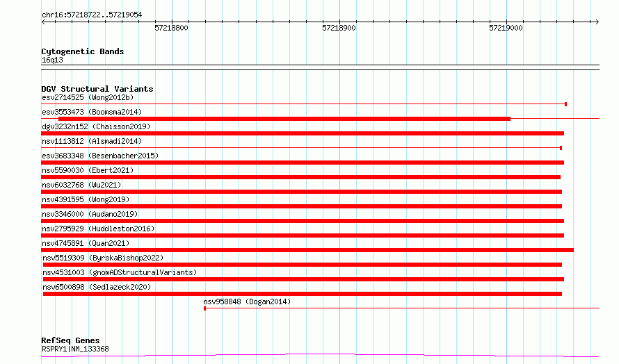619x364 pixels.
Task: Click the 16q13 cytogenetic band label
Action: [x=52, y=60]
